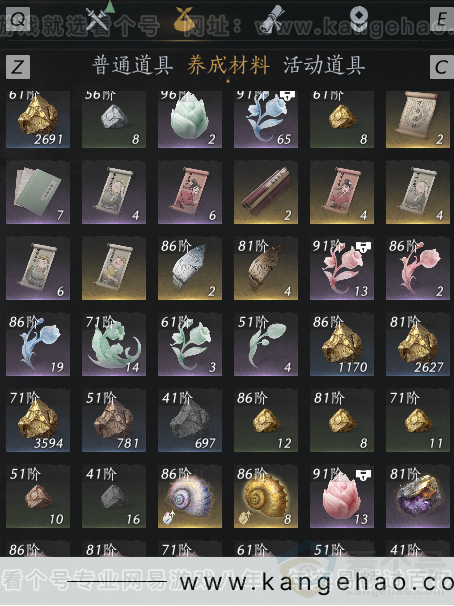Open the coin map-pin category icon
This screenshot has height=606, width=454.
(359, 17)
